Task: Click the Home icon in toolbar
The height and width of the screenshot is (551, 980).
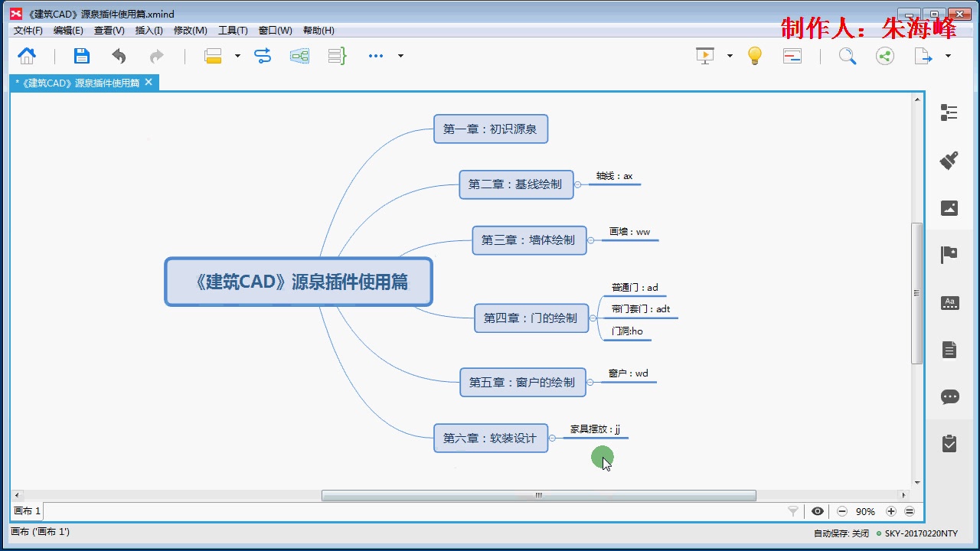Action: pyautogui.click(x=27, y=56)
